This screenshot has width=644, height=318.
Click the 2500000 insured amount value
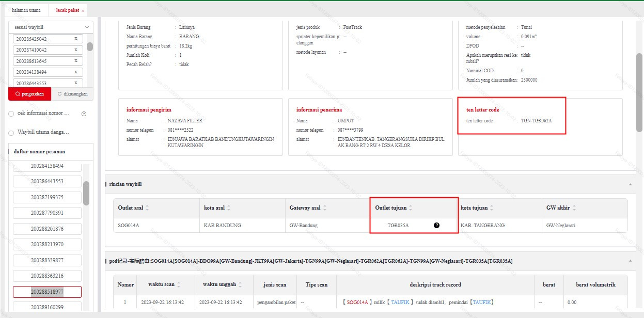(529, 80)
